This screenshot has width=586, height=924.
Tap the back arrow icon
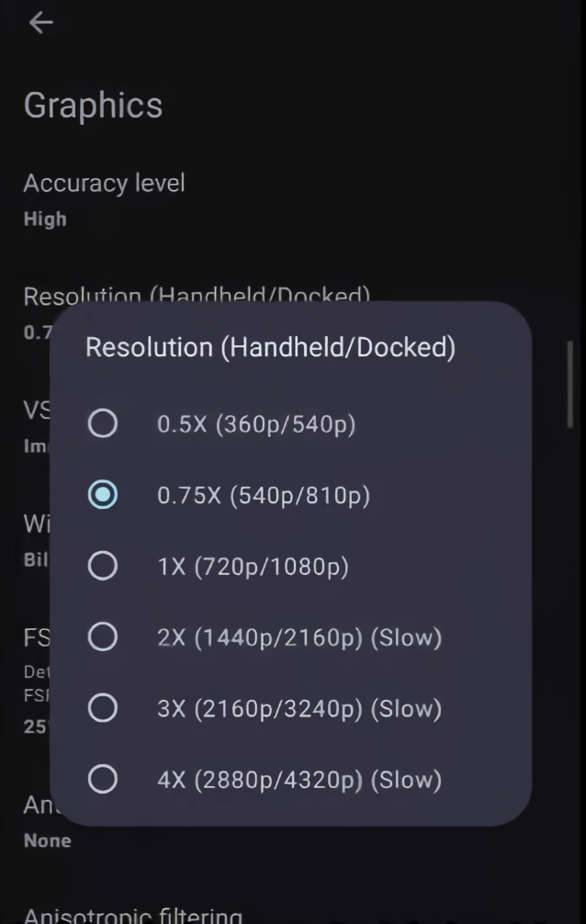pyautogui.click(x=40, y=23)
